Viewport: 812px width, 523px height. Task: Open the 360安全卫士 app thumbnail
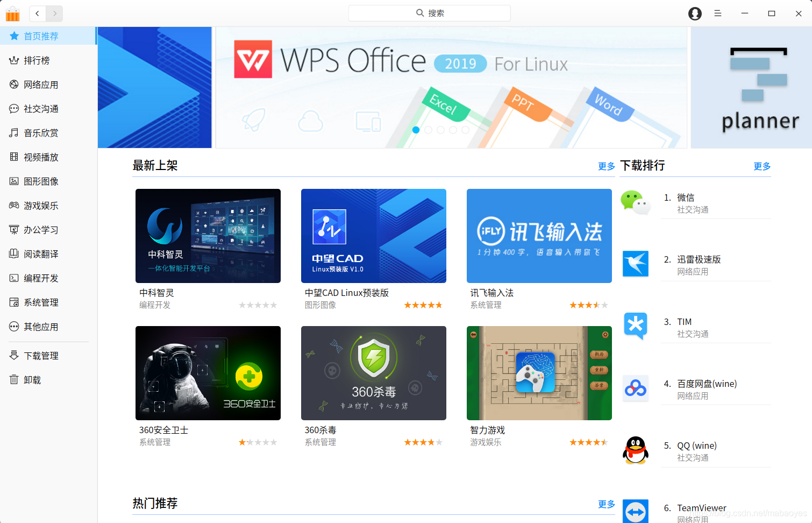click(208, 373)
